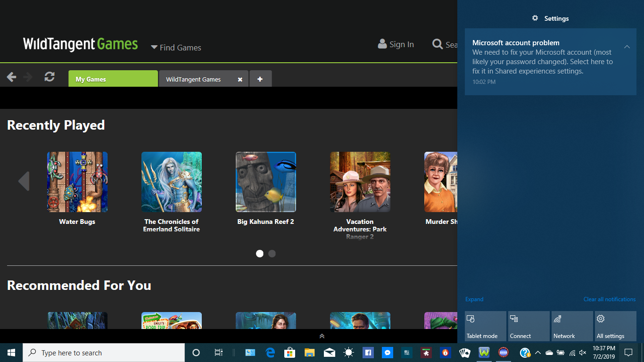Click the Wi-Fi network tray icon
Image resolution: width=644 pixels, height=362 pixels.
(x=572, y=353)
